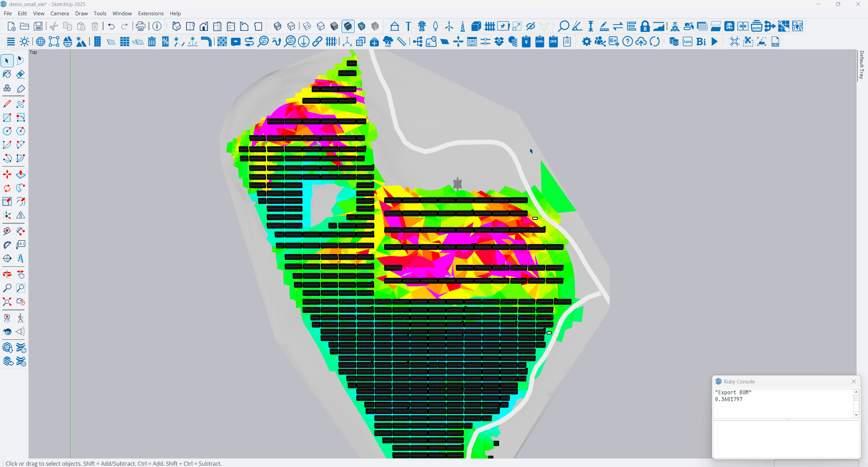Open the inverter placement tool
Image resolution: width=868 pixels, height=467 pixels.
point(235,42)
